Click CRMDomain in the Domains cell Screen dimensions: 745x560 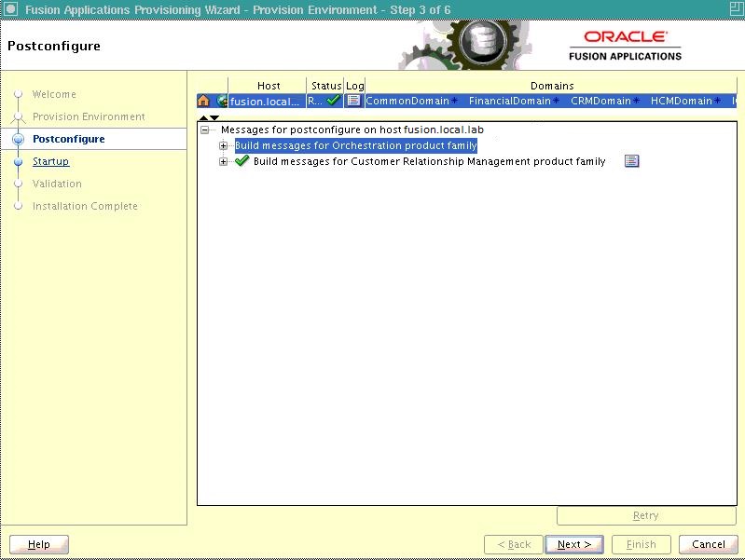pyautogui.click(x=601, y=101)
